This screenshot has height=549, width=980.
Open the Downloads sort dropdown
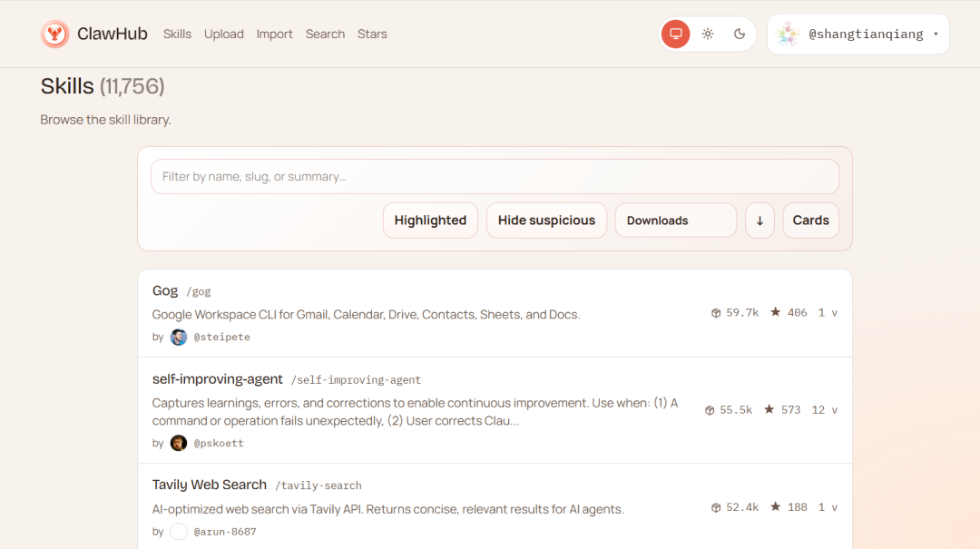tap(676, 221)
